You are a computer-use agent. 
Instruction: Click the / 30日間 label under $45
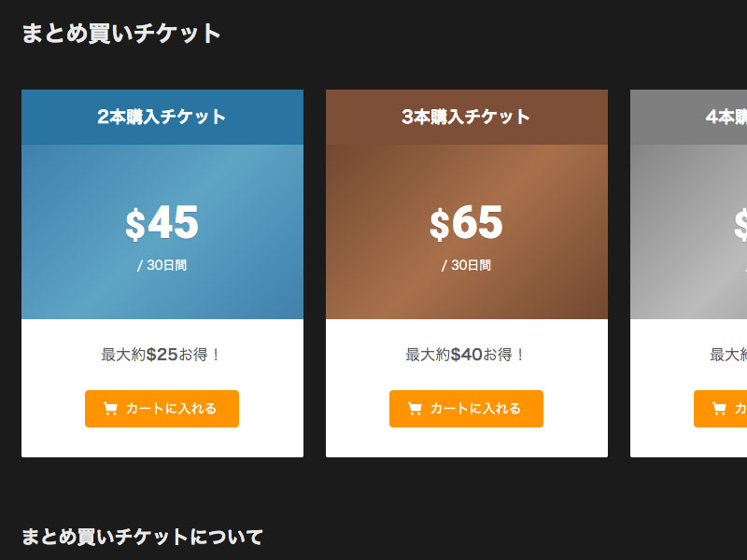click(x=162, y=265)
